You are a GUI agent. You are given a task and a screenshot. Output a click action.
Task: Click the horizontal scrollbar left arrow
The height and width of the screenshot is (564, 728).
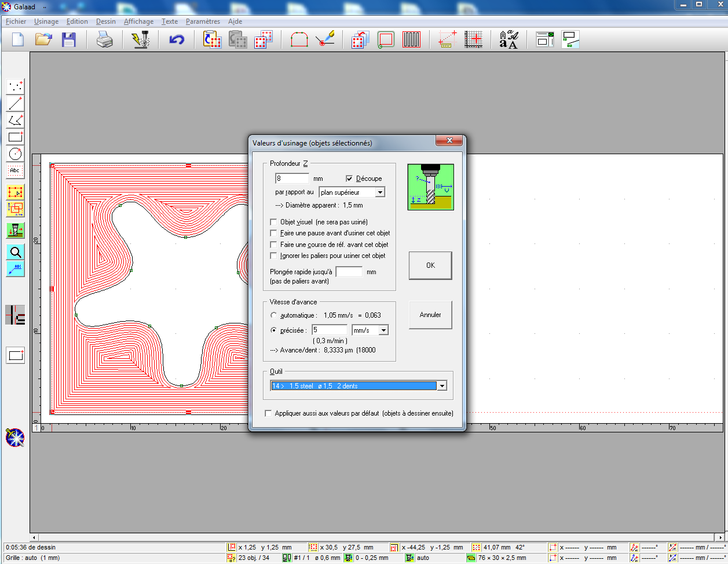pos(34,537)
